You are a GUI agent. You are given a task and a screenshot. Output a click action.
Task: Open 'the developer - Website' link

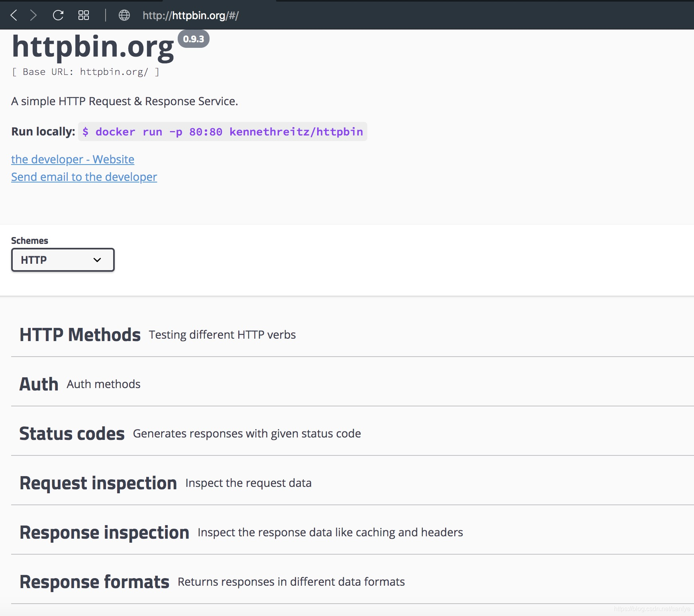click(x=73, y=159)
